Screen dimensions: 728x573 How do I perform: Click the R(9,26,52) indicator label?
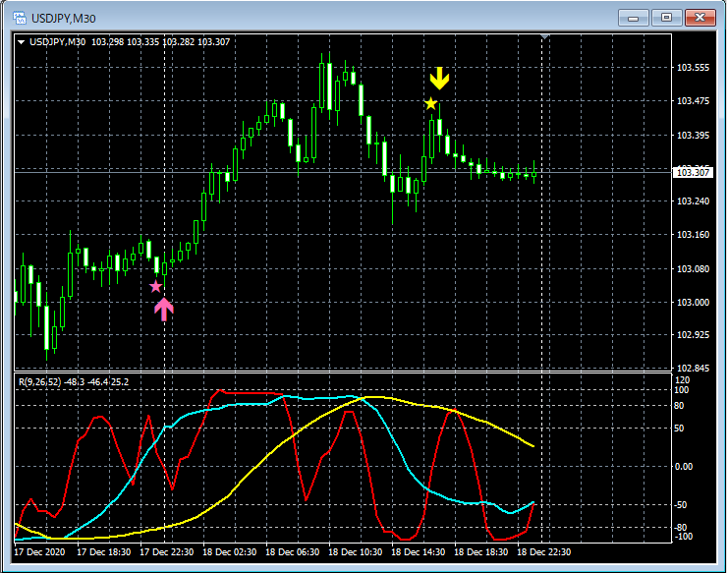(x=38, y=381)
